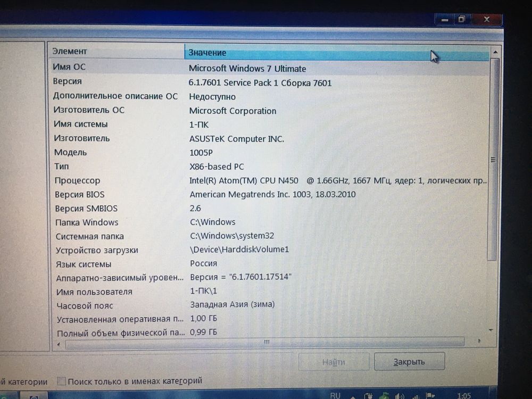Click the horizontal scrollbar right arrow
This screenshot has width=532, height=399.
(x=479, y=340)
